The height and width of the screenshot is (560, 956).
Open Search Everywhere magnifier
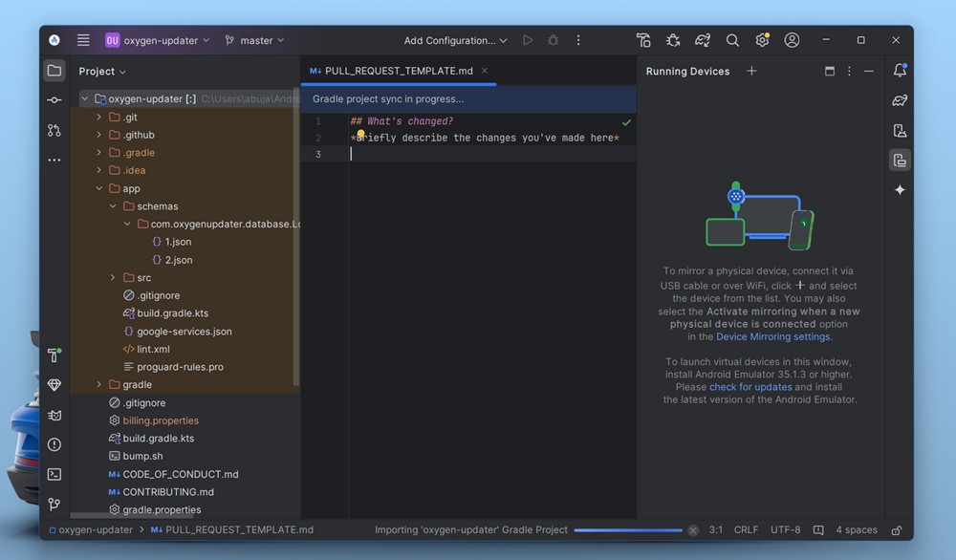pos(732,40)
